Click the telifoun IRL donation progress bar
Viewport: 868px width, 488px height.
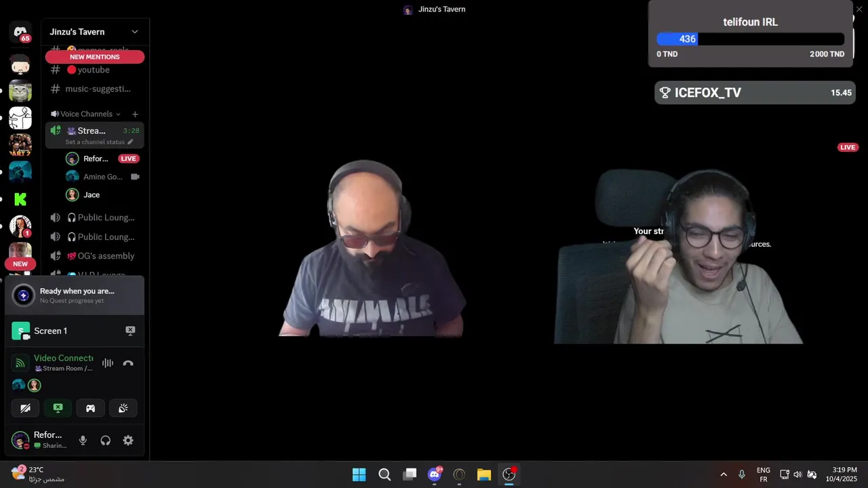pos(750,39)
